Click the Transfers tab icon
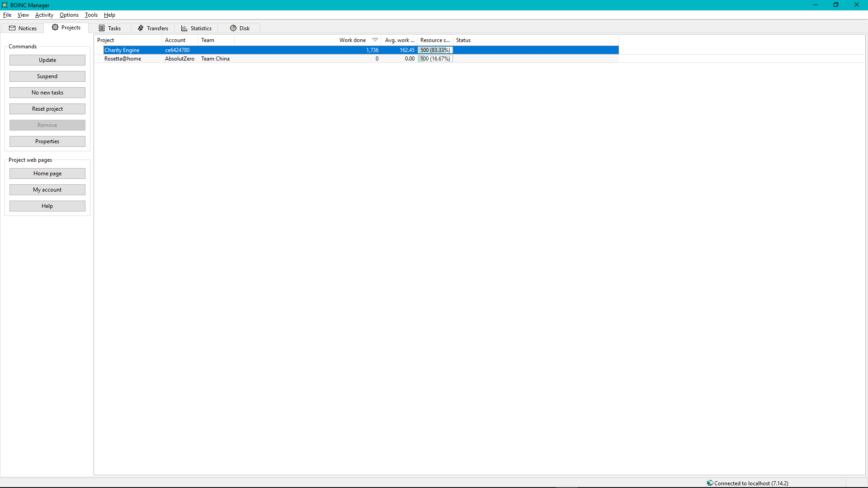This screenshot has width=868, height=488. [141, 28]
